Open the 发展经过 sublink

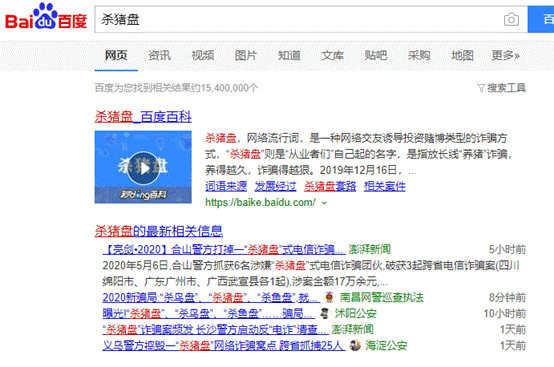[x=276, y=186]
